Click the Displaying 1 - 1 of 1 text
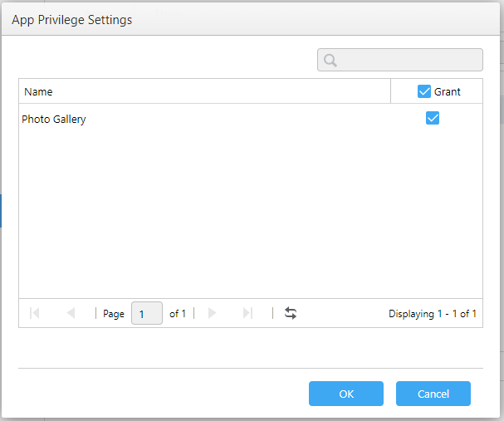This screenshot has width=504, height=421. [x=433, y=314]
